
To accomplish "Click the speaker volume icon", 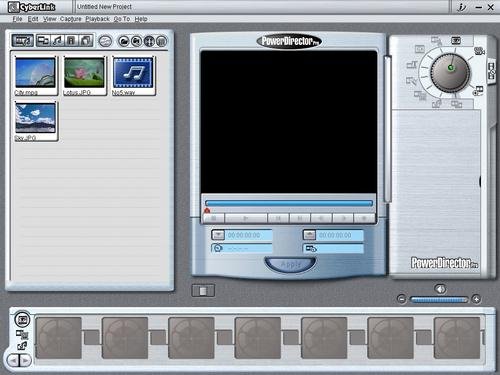I will tap(440, 289).
